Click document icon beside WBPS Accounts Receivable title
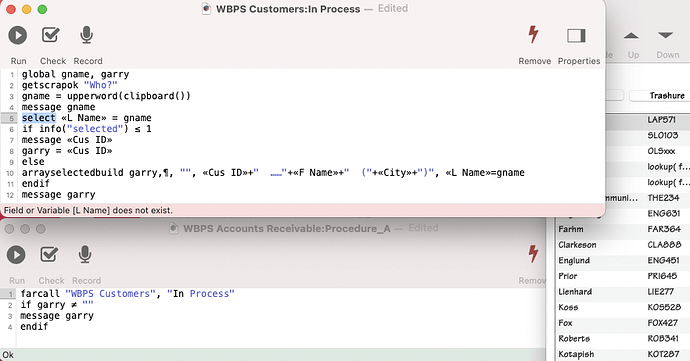The image size is (690, 361). 174,228
